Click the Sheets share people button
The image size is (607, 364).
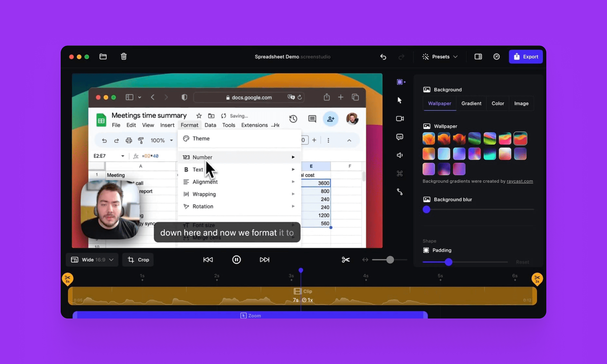(331, 119)
